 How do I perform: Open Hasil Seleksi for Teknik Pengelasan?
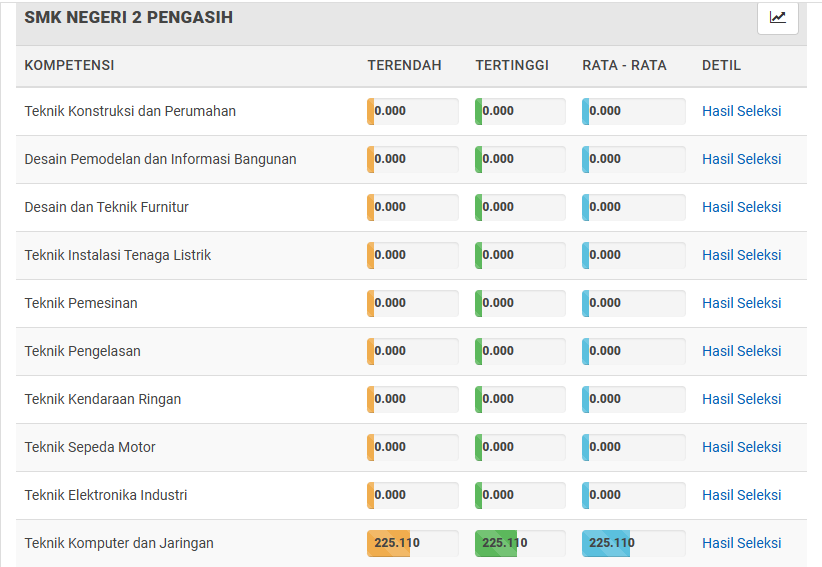click(741, 351)
